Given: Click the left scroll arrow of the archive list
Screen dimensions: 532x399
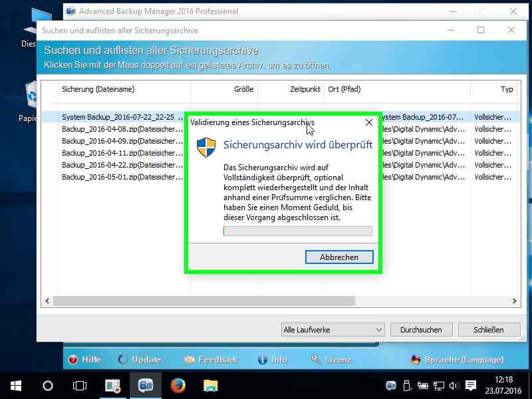Looking at the screenshot, I should coord(47,301).
